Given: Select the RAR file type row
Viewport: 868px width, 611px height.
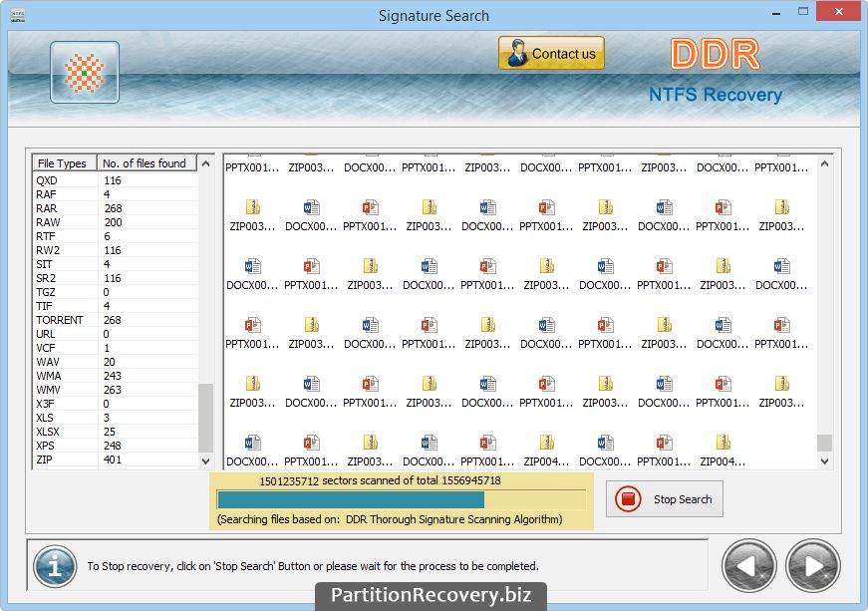Looking at the screenshot, I should tap(116, 208).
